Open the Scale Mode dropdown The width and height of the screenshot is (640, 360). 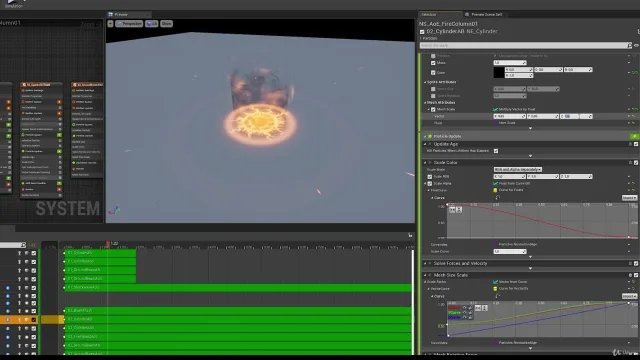518,169
